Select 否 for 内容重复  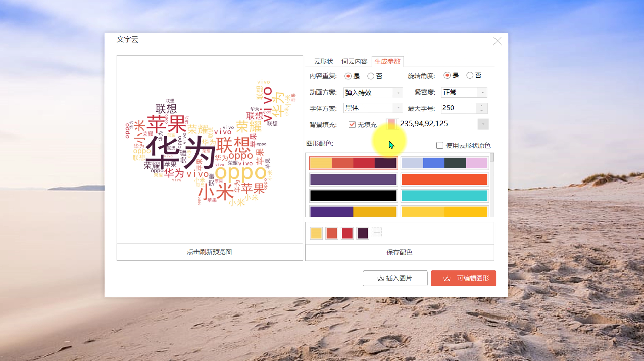371,76
